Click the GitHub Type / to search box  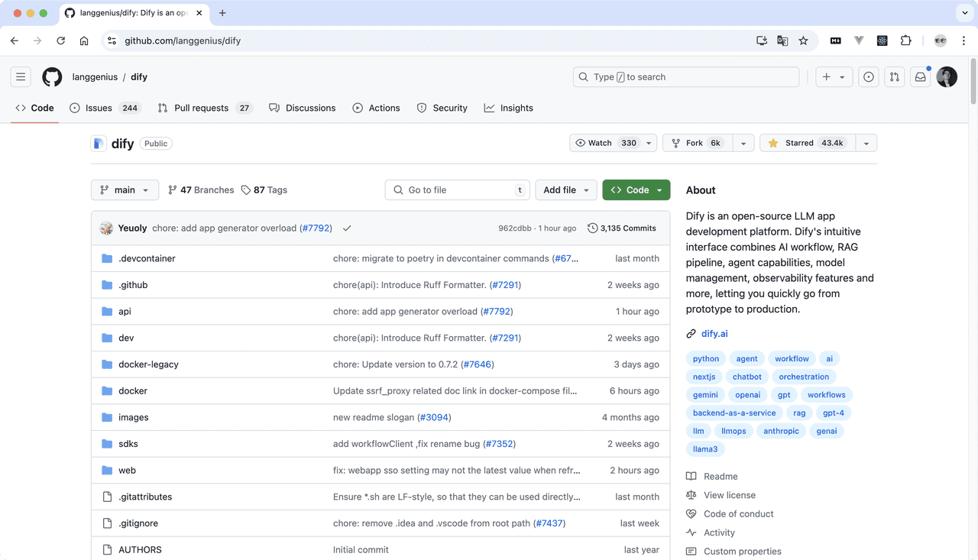(x=686, y=76)
